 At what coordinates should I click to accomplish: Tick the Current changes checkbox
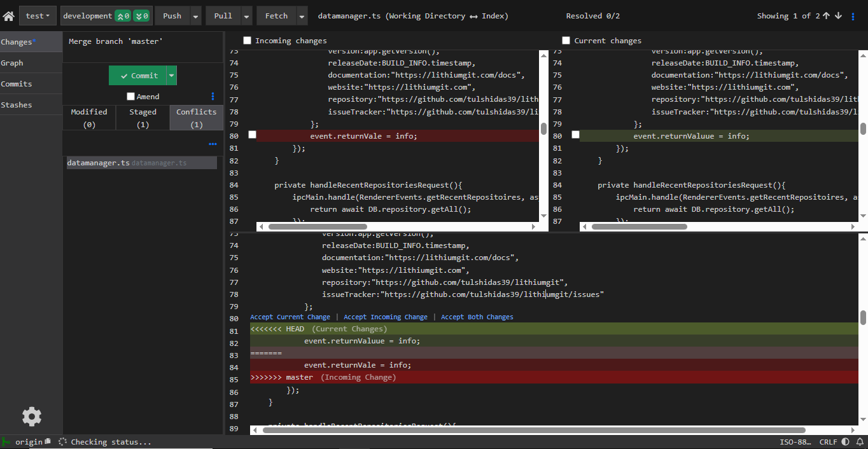pyautogui.click(x=566, y=41)
